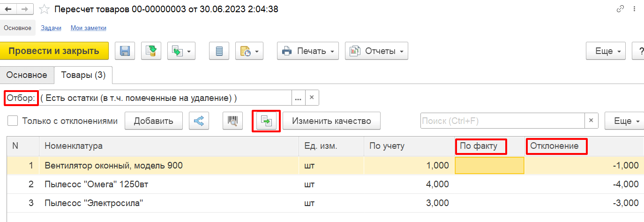Copy link via chain icon
The height and width of the screenshot is (222, 644).
[621, 9]
